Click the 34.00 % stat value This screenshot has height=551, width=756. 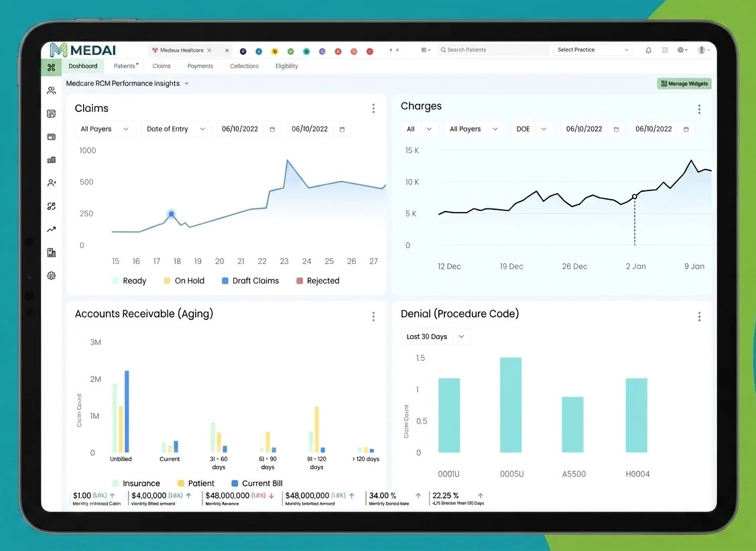[x=382, y=495]
